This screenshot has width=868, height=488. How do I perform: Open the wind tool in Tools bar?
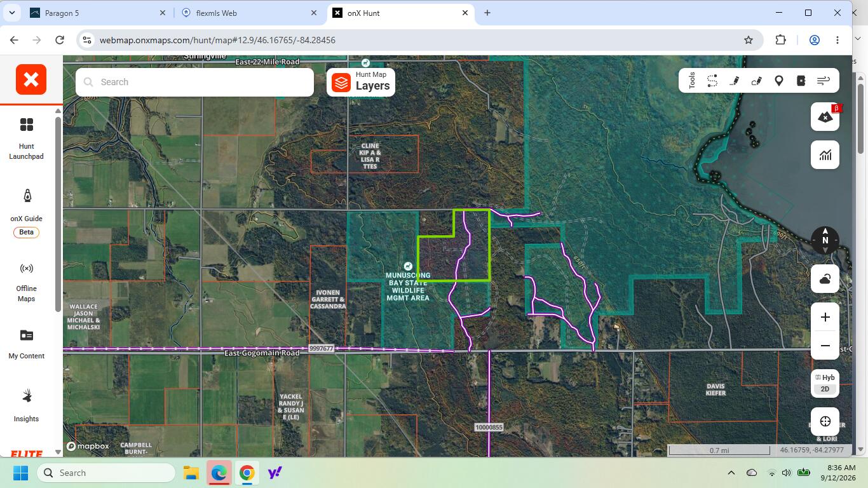click(x=824, y=81)
